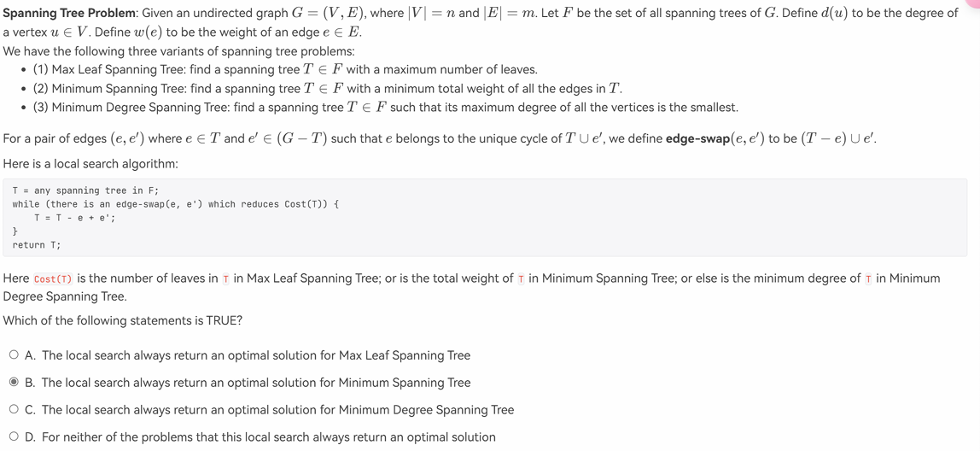Click the while-loop line in the code

pos(175,204)
